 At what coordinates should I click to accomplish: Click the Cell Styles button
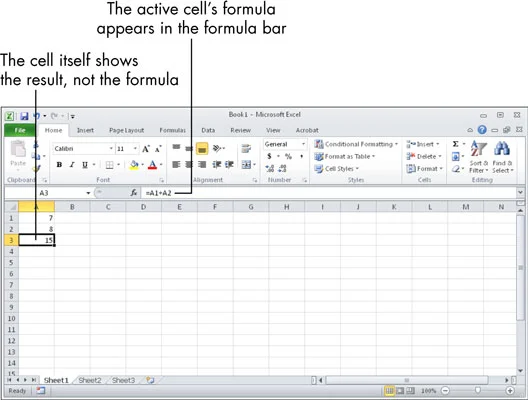[336, 168]
